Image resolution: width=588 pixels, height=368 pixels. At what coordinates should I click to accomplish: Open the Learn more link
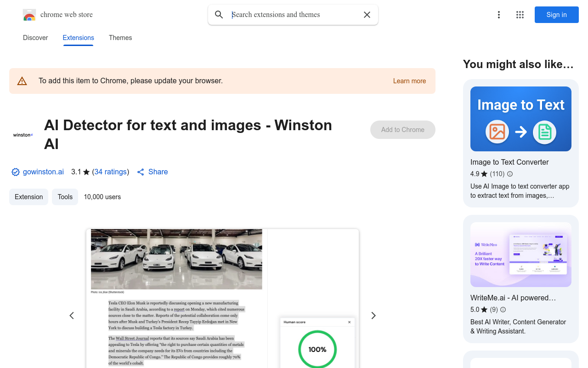tap(409, 81)
